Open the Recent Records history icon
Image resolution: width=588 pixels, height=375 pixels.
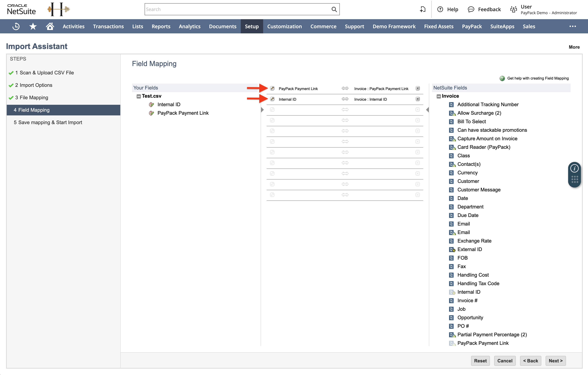16,26
